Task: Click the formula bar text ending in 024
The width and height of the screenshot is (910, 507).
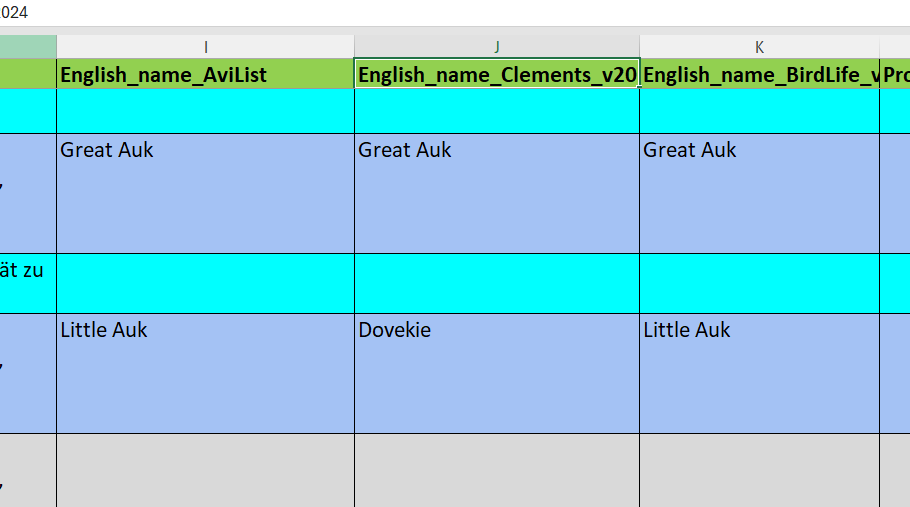Action: click(14, 13)
